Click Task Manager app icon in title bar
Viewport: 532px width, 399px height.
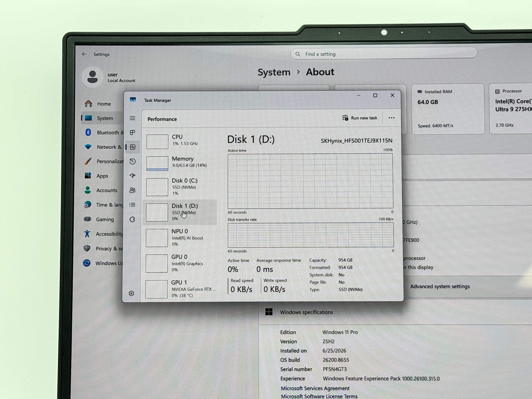click(133, 100)
